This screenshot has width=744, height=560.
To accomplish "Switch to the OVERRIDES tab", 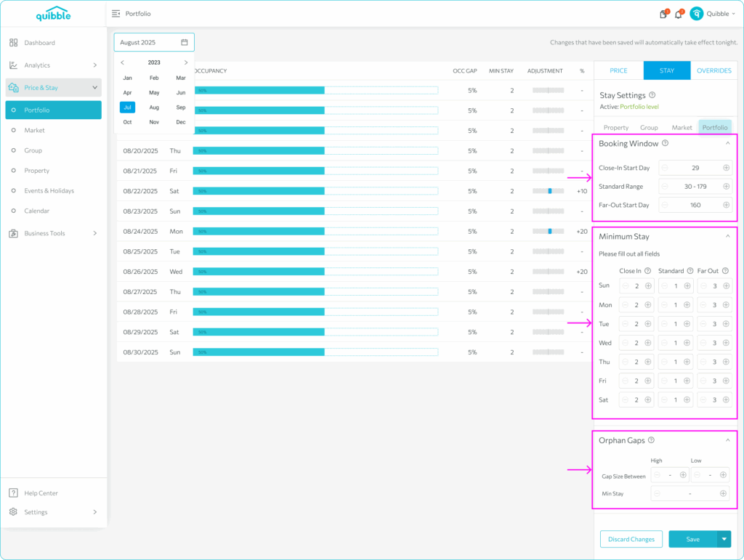I will (713, 70).
